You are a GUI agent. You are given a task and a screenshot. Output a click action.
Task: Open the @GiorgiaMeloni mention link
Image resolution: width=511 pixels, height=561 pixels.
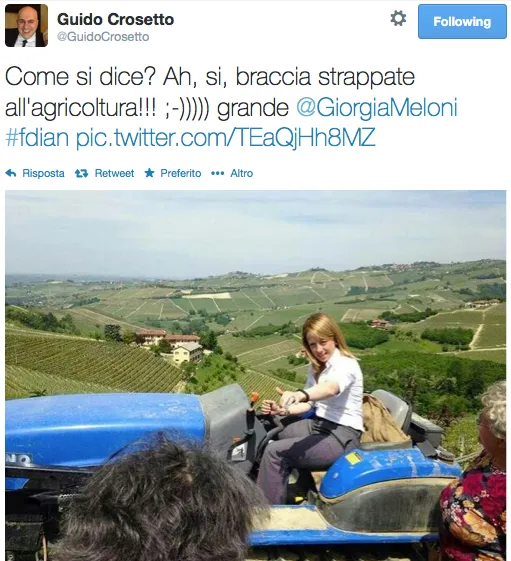pos(377,107)
